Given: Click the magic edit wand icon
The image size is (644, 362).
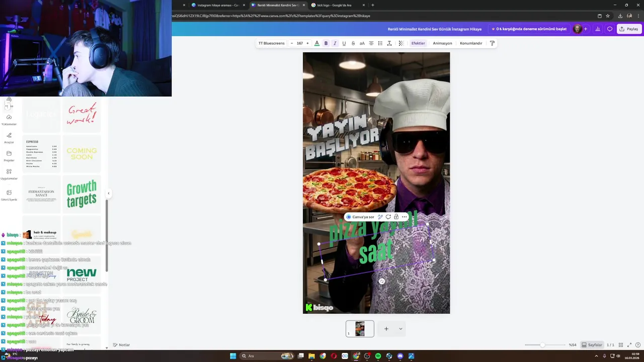Looking at the screenshot, I should click(380, 217).
